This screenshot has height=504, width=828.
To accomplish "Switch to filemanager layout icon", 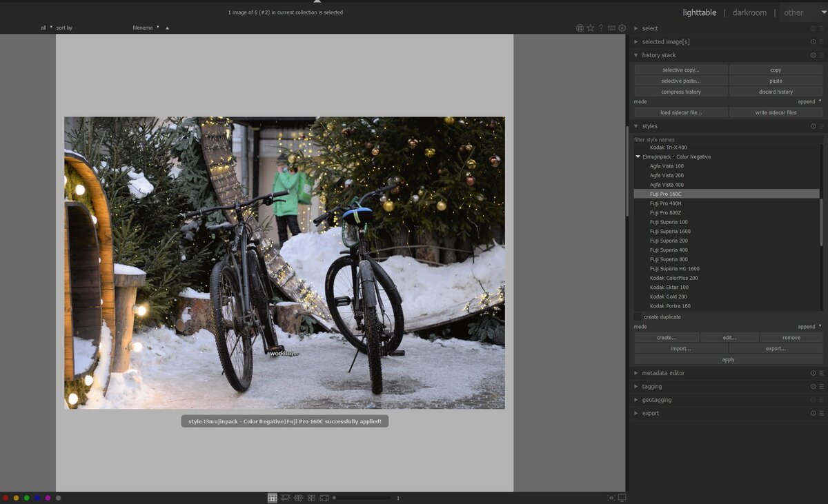I will [x=273, y=498].
